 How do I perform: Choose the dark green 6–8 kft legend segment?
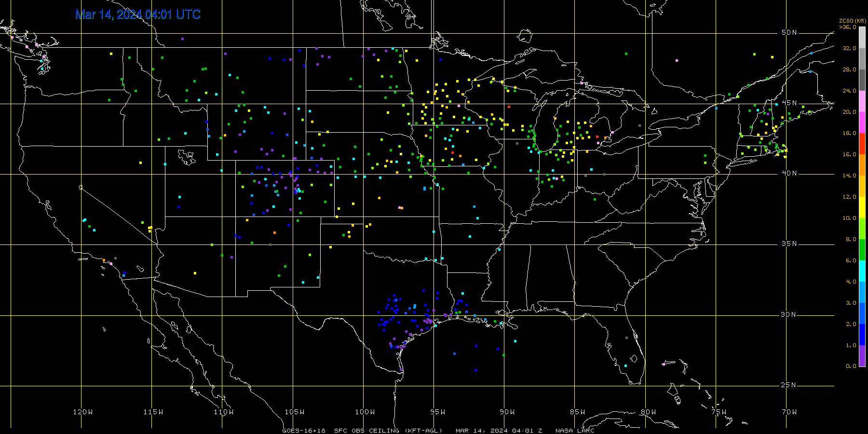click(862, 250)
